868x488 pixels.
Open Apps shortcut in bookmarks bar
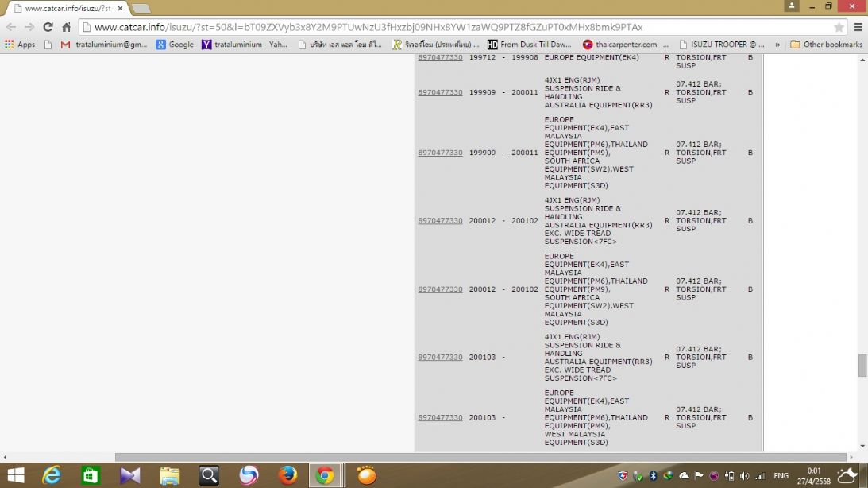coord(20,45)
